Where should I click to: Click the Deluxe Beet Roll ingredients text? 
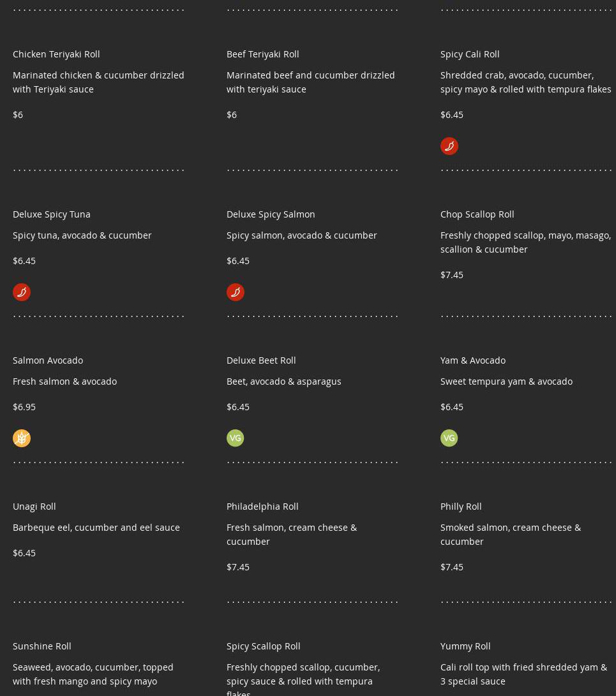(x=284, y=381)
